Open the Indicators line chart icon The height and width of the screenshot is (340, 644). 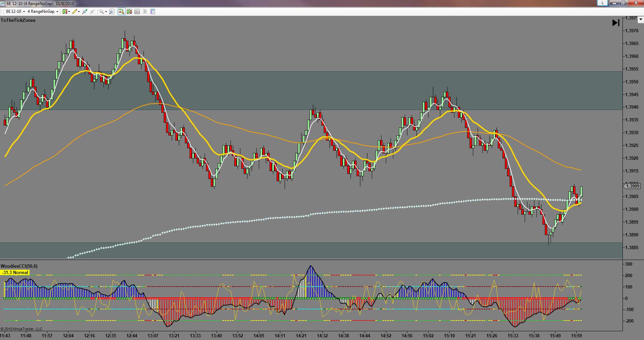tap(137, 11)
